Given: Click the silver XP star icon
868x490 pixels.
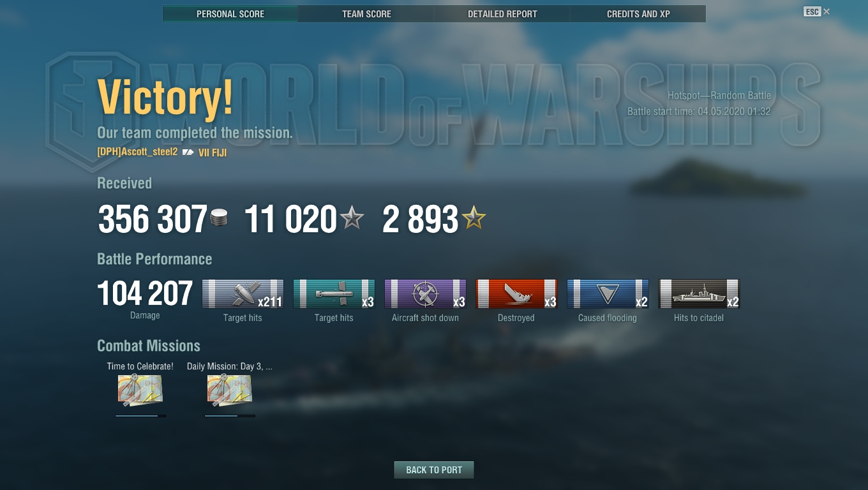Looking at the screenshot, I should (x=352, y=218).
